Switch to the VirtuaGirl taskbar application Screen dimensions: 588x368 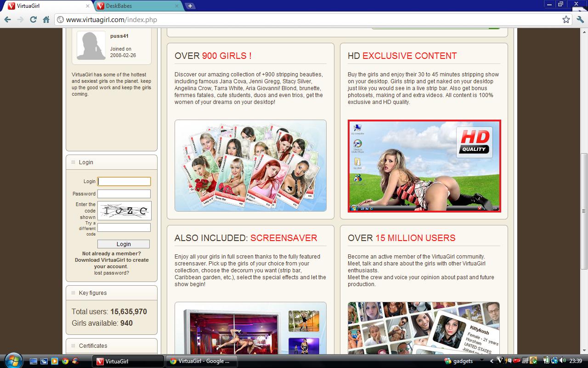[128, 361]
